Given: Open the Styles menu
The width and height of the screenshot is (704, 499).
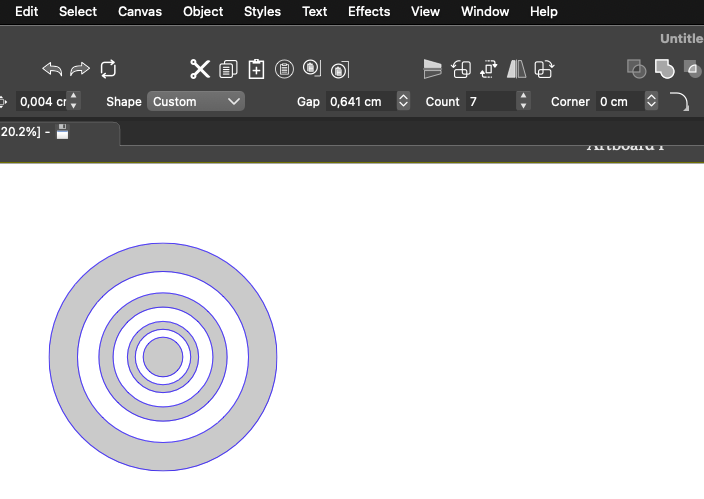Looking at the screenshot, I should (262, 12).
